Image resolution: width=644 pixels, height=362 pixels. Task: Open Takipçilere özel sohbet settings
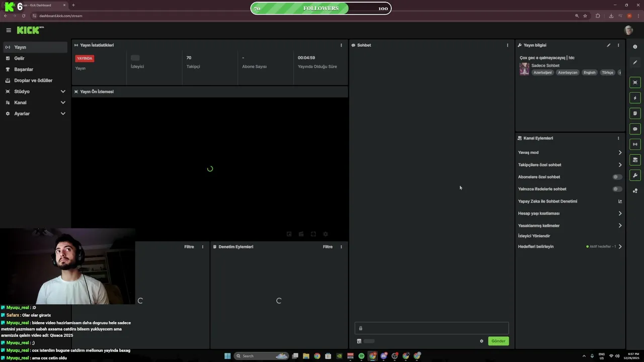coord(570,165)
